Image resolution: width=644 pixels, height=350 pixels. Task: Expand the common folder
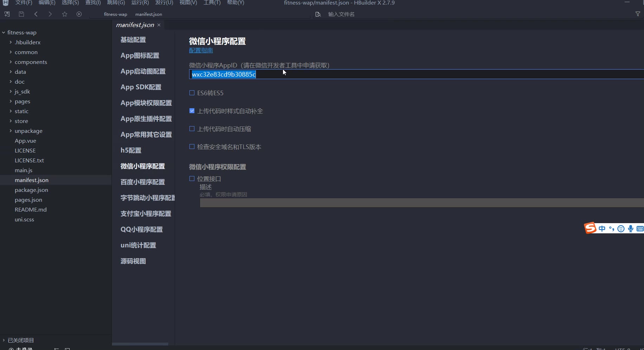pos(11,52)
